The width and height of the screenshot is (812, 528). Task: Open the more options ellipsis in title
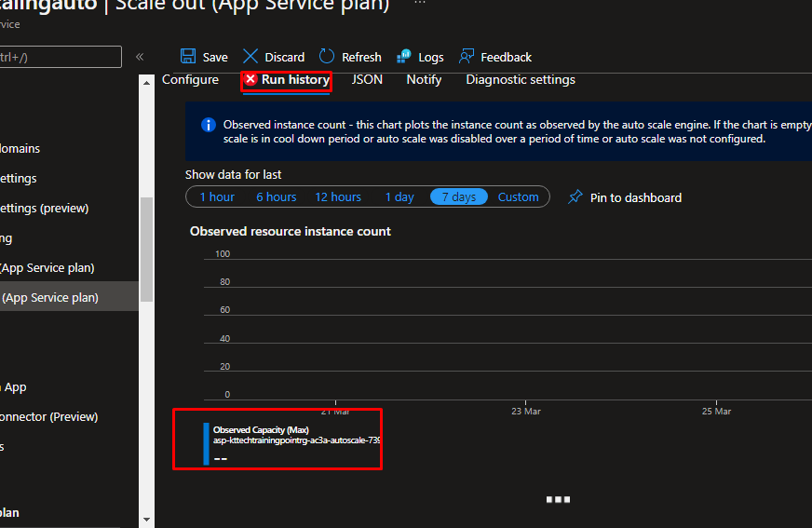(419, 5)
